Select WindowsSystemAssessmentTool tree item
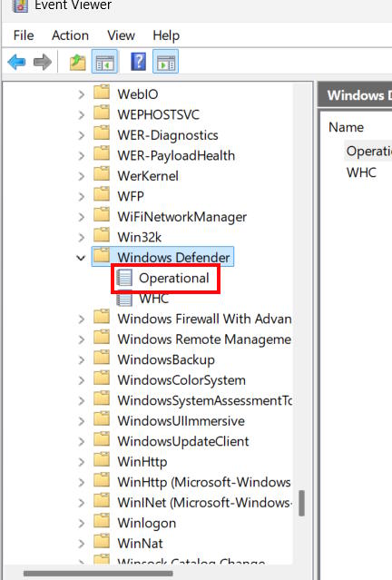 point(205,400)
